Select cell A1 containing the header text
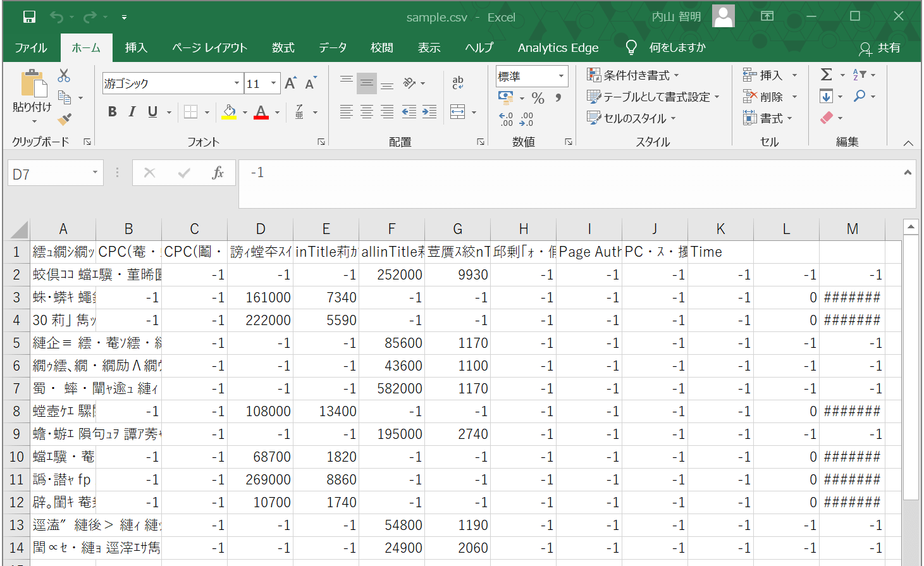This screenshot has height=566, width=924. pyautogui.click(x=63, y=251)
